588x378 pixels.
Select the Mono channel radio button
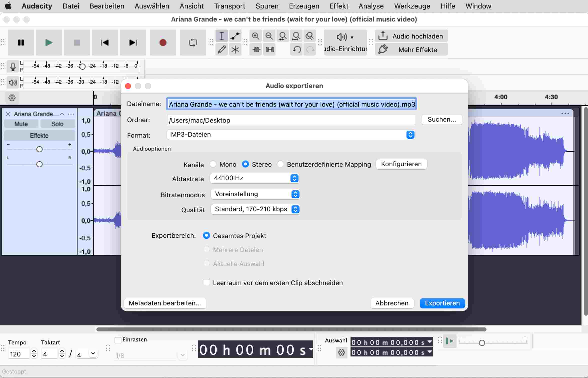pos(213,164)
